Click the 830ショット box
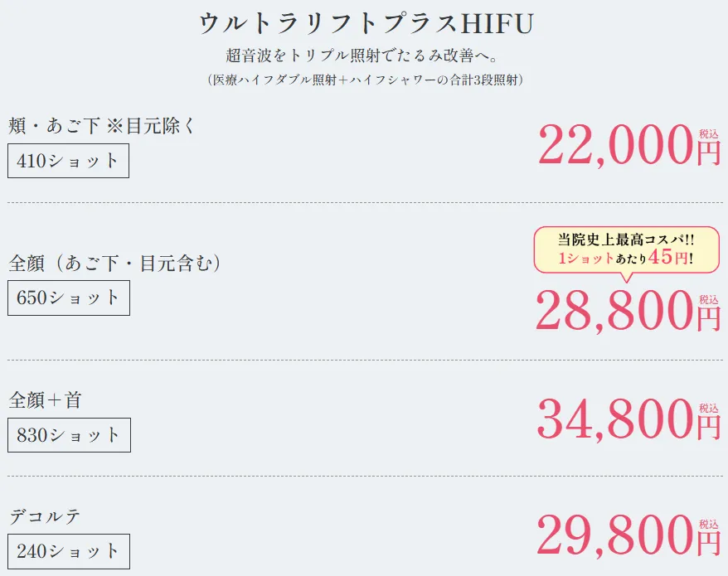 tap(69, 435)
